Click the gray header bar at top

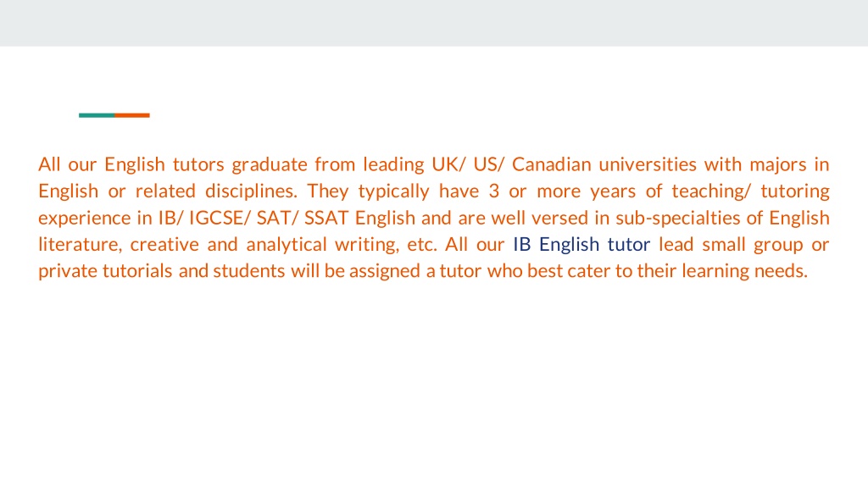(x=434, y=23)
